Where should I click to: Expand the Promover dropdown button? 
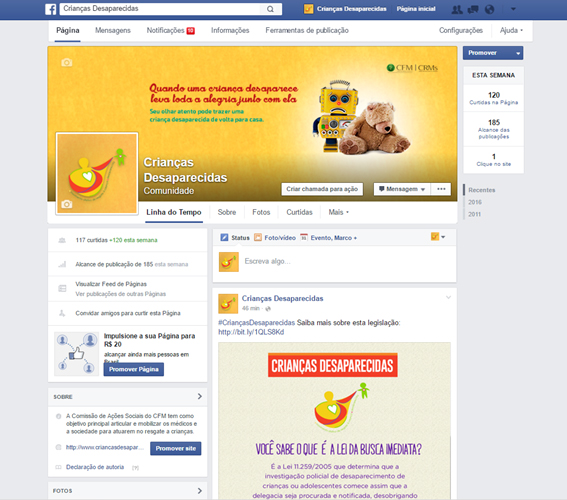[x=493, y=53]
